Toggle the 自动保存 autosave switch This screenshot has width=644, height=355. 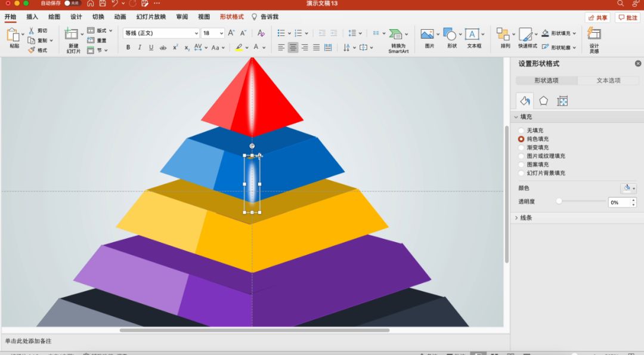click(x=72, y=4)
